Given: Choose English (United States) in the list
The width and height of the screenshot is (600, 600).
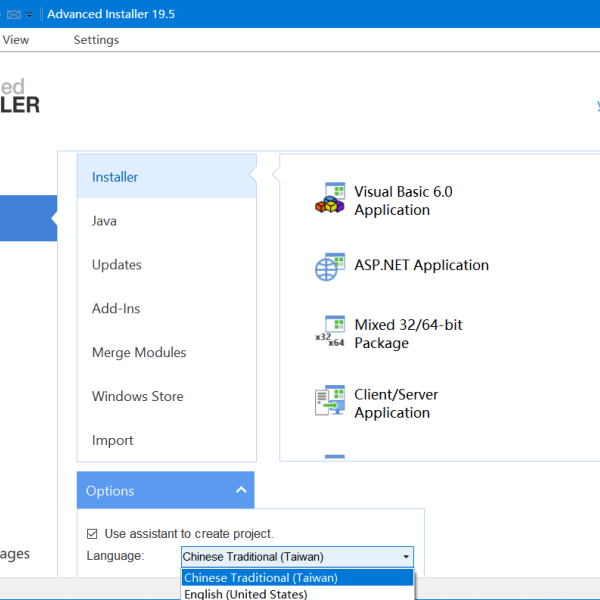Looking at the screenshot, I should click(x=297, y=593).
